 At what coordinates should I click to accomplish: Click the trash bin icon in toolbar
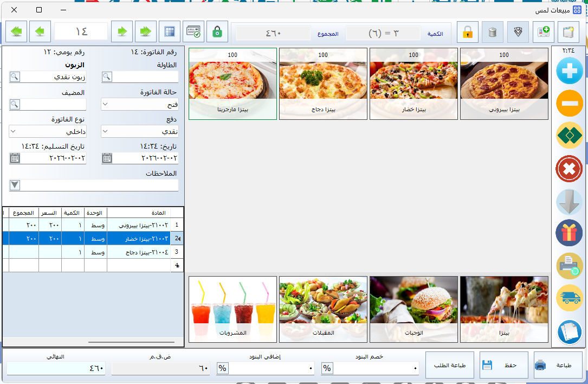[492, 32]
